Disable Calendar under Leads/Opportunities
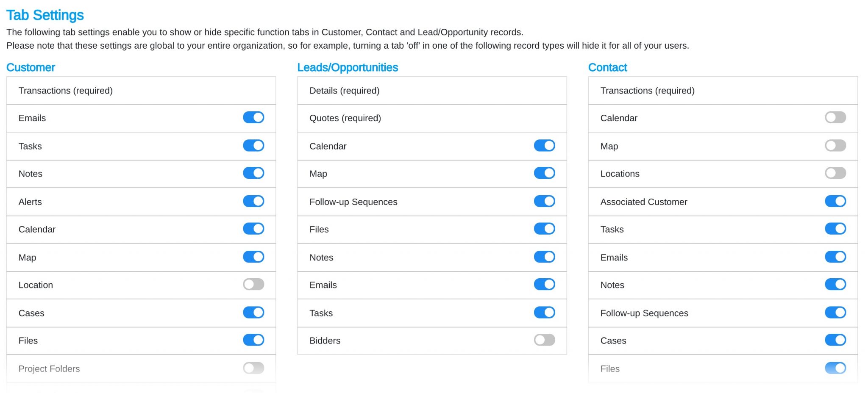The height and width of the screenshot is (393, 868). point(544,145)
